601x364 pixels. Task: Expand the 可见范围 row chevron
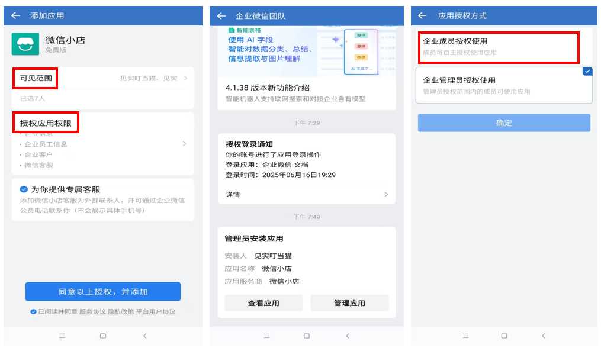pos(185,78)
